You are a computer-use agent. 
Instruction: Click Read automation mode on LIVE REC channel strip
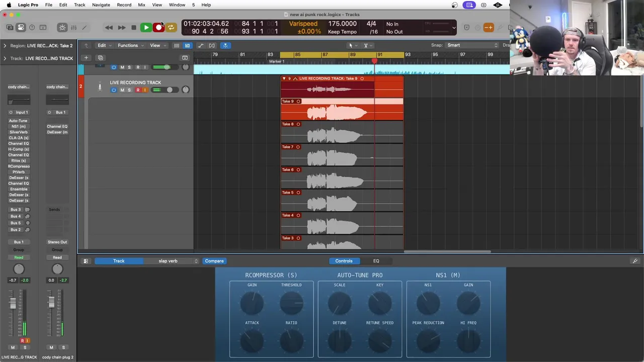[19, 257]
